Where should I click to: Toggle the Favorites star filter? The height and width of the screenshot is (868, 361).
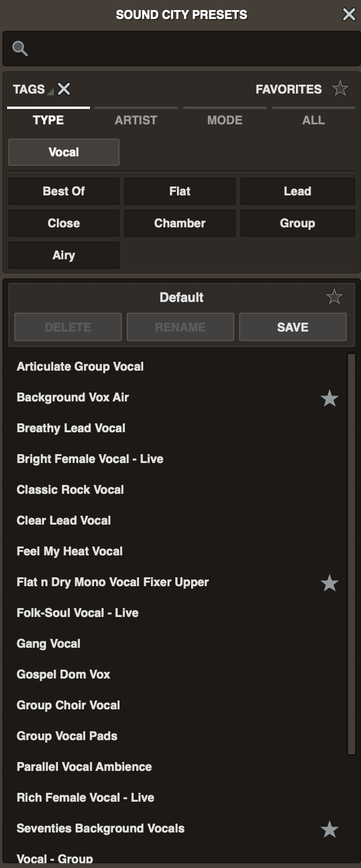pyautogui.click(x=340, y=89)
